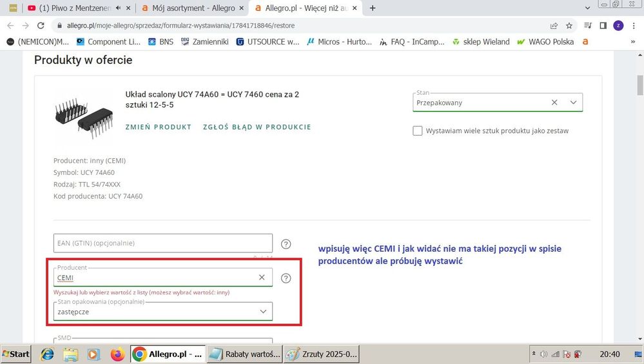Click ZGŁOŚ BŁĄD W PRODUKCIE link
This screenshot has width=644, height=364.
point(257,127)
